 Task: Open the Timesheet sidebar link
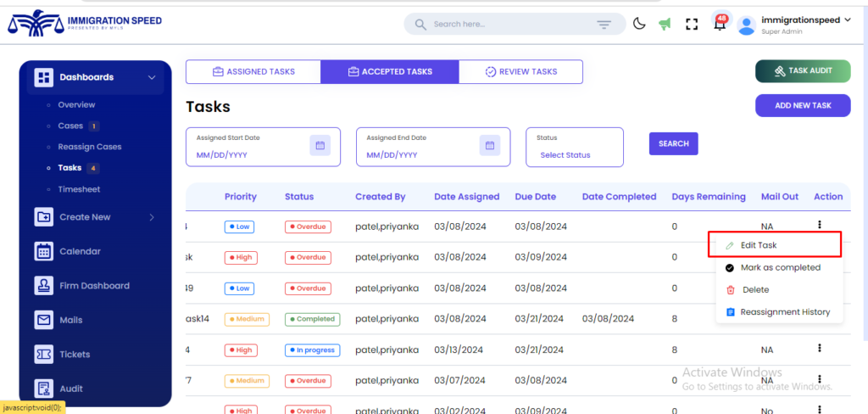tap(79, 189)
